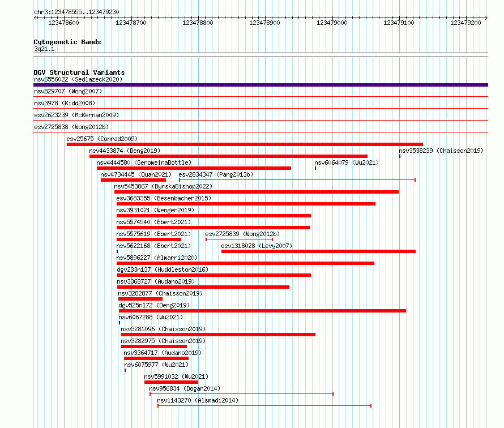Click the 123478800 ruler position
The width and height of the screenshot is (504, 428).
click(x=198, y=23)
